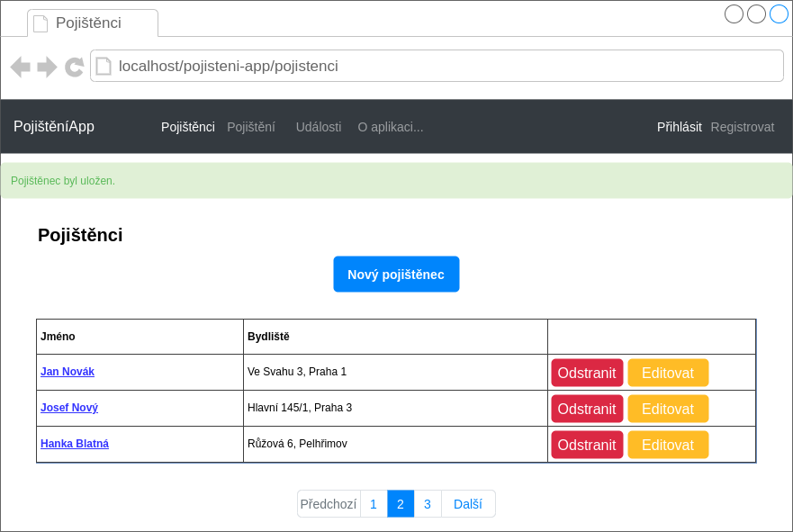Go to Události navigation item
Screen dimensions: 793x532
point(319,127)
